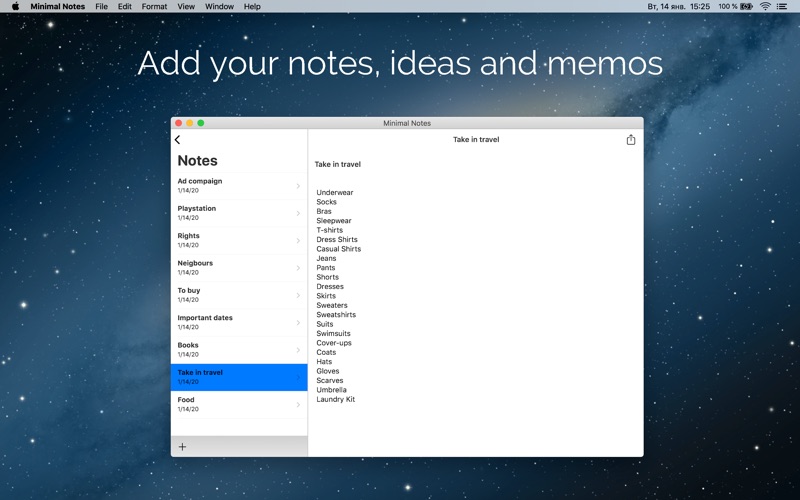This screenshot has height=500, width=800.
Task: Check the Wi-Fi status icon
Action: coord(765,6)
